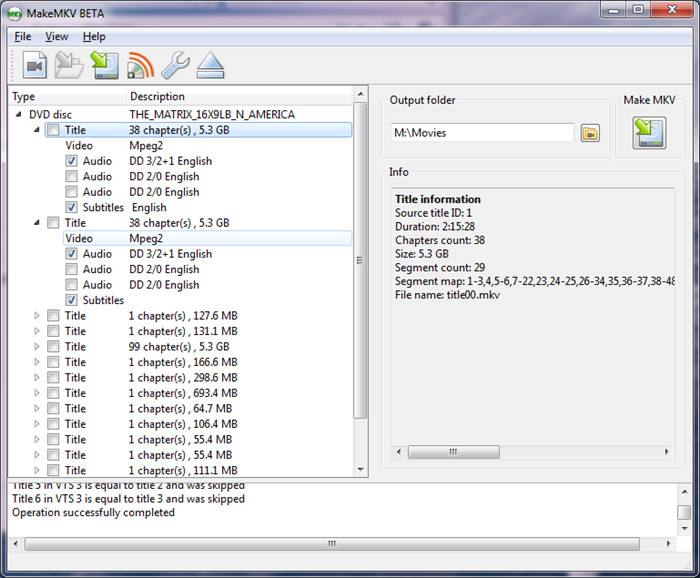Click 'File name: title00.mkv' info text
700x578 pixels.
click(447, 295)
